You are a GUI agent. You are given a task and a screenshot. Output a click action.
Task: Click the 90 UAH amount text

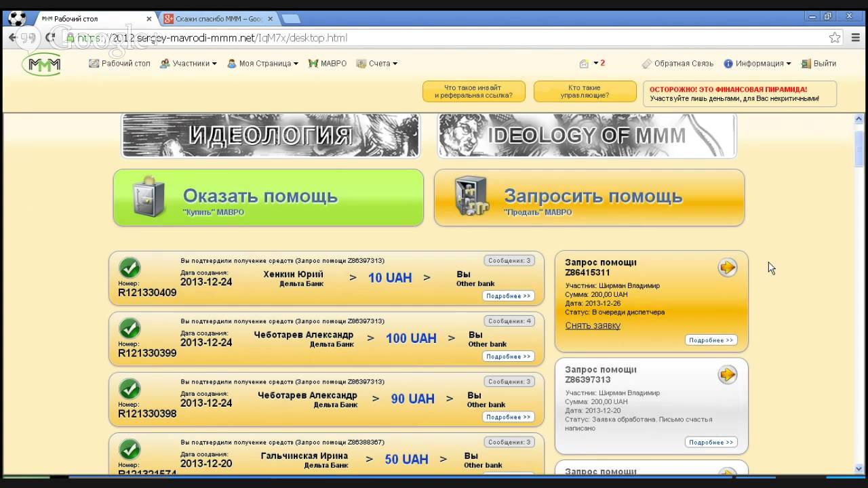click(413, 399)
